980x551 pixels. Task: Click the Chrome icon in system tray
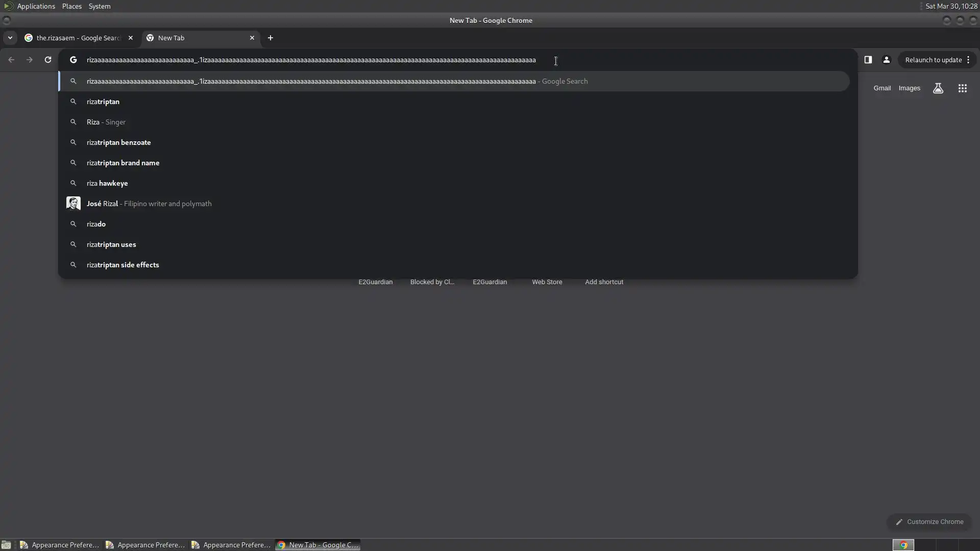903,545
